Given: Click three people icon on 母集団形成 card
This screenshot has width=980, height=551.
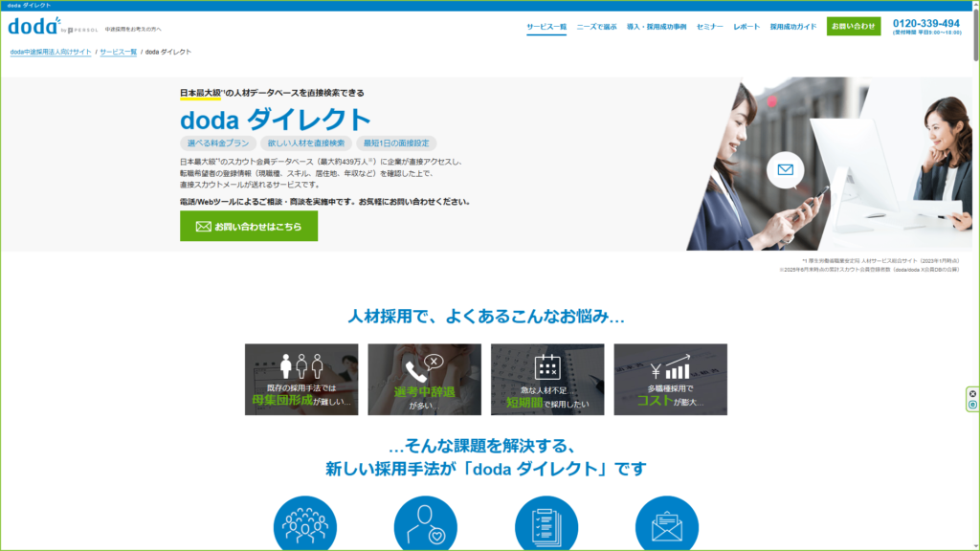Looking at the screenshot, I should [x=301, y=366].
